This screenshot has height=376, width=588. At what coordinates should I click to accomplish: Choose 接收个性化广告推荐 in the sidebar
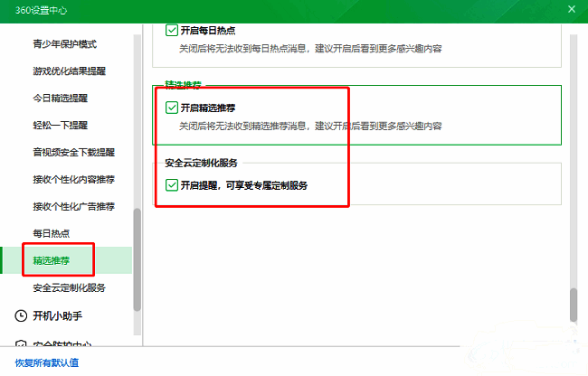pos(74,206)
